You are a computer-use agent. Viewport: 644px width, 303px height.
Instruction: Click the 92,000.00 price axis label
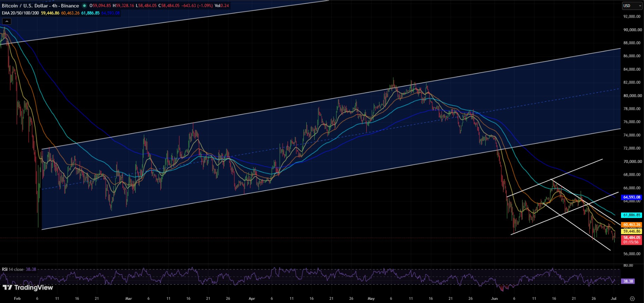click(632, 16)
